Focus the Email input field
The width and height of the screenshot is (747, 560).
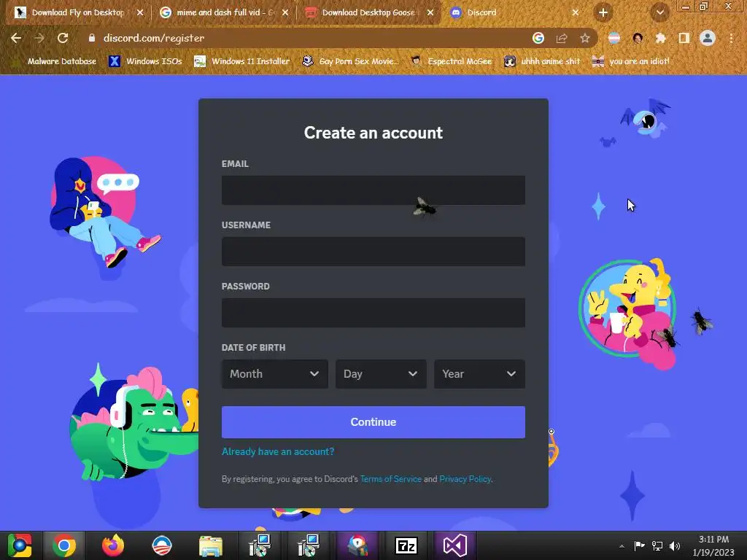click(373, 190)
